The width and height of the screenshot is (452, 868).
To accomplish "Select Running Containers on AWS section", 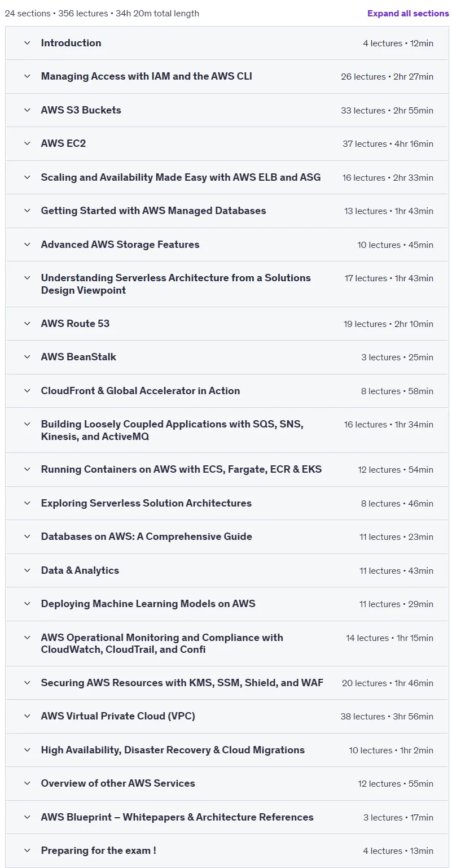I will 227,469.
